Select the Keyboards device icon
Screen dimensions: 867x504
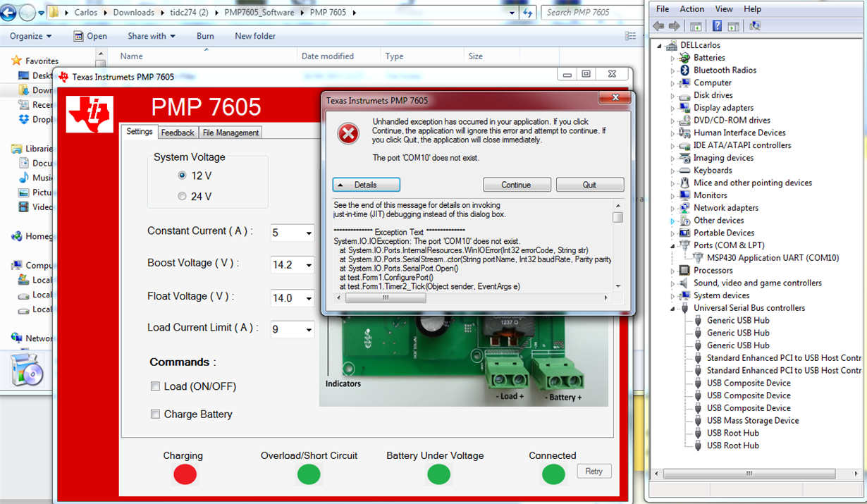(684, 171)
